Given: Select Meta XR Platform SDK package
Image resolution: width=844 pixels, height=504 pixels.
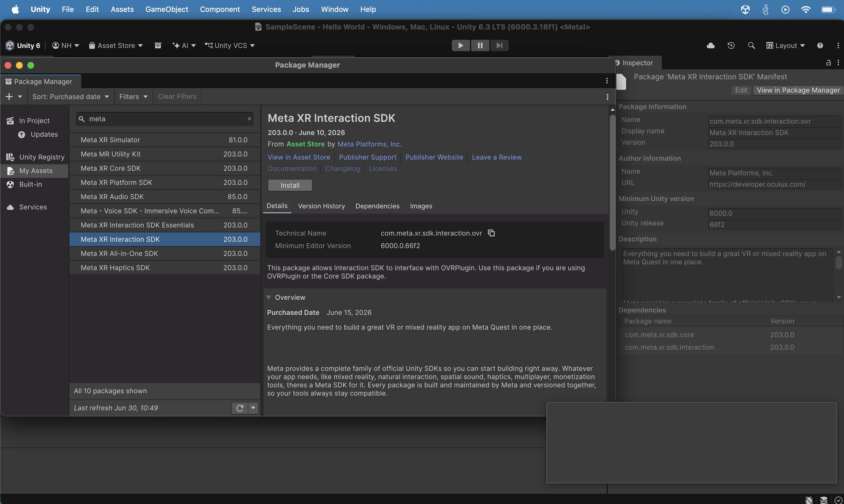Looking at the screenshot, I should pos(165,182).
